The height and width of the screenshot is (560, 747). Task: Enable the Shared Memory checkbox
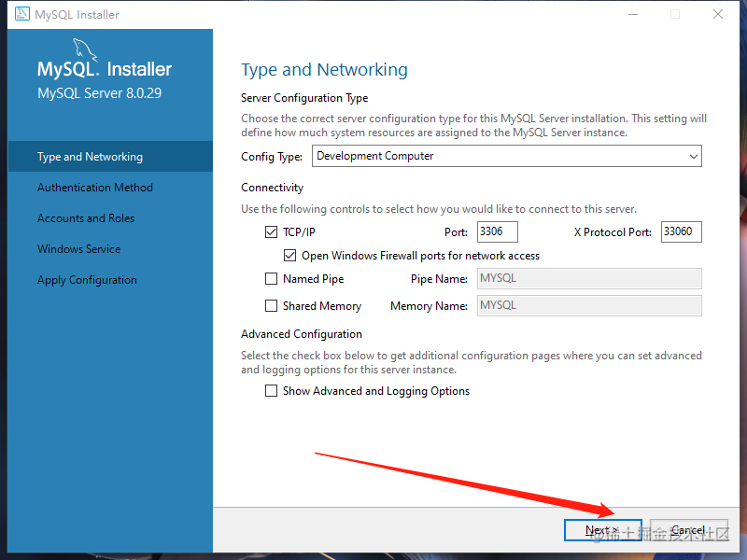[x=271, y=306]
